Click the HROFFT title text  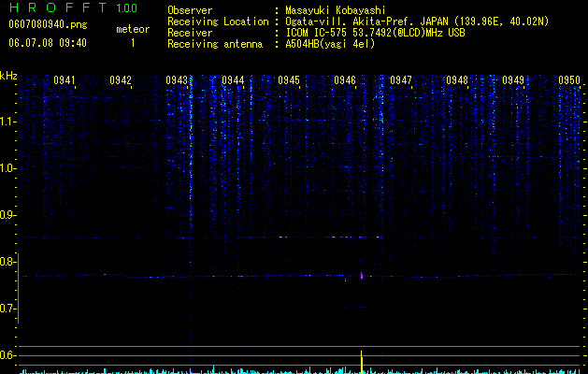(58, 7)
